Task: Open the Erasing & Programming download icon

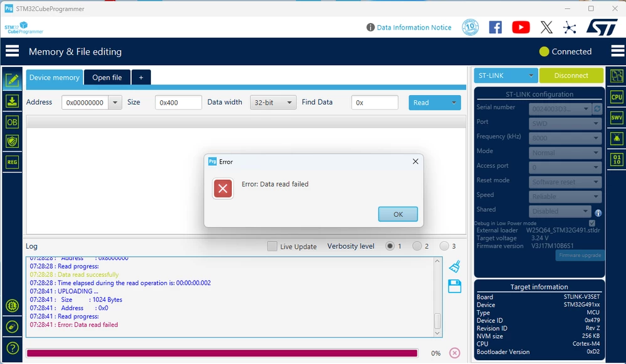Action: point(12,101)
